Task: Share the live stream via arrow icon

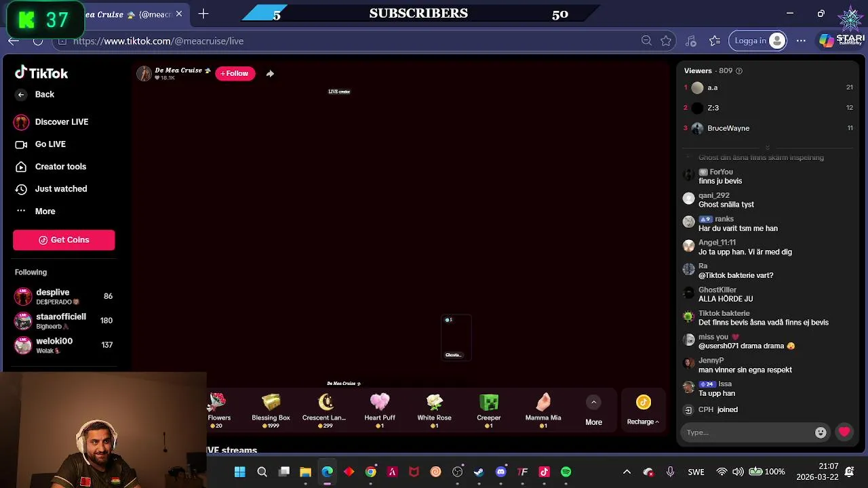Action: (270, 74)
